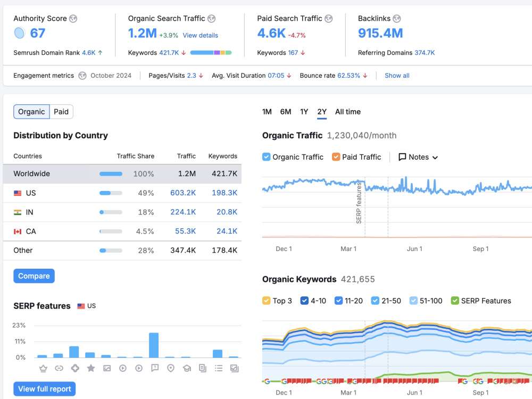Expand the Notes dropdown chevron
Image resolution: width=532 pixels, height=399 pixels.
coord(435,157)
